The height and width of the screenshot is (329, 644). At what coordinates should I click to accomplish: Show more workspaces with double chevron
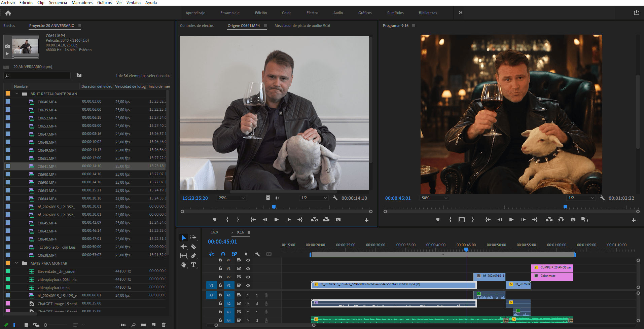point(460,13)
